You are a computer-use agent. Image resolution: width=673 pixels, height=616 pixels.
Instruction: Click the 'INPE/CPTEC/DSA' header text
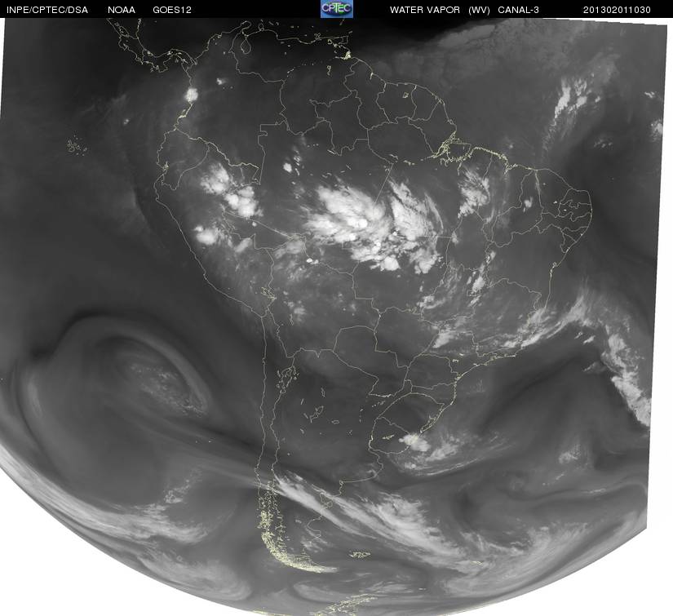pos(47,10)
